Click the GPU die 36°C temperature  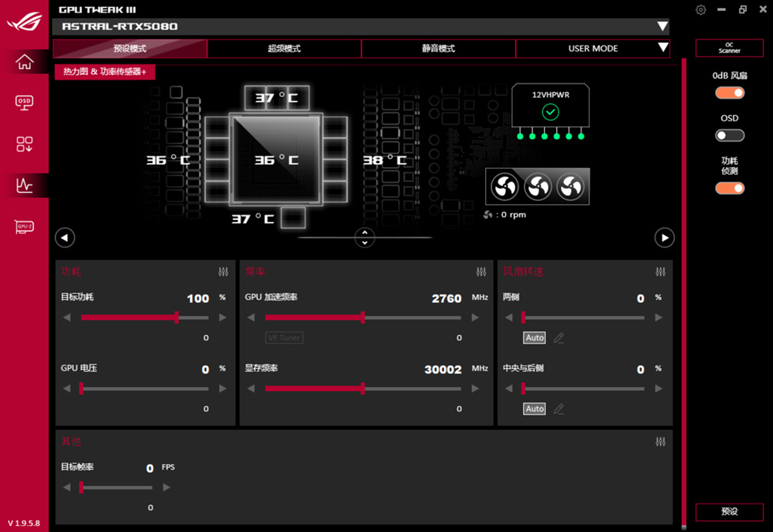click(x=276, y=160)
